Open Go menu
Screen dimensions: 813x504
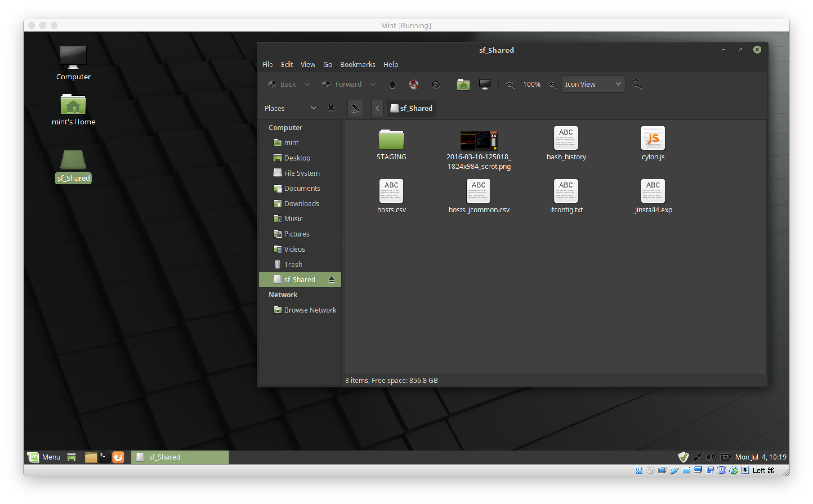tap(327, 64)
